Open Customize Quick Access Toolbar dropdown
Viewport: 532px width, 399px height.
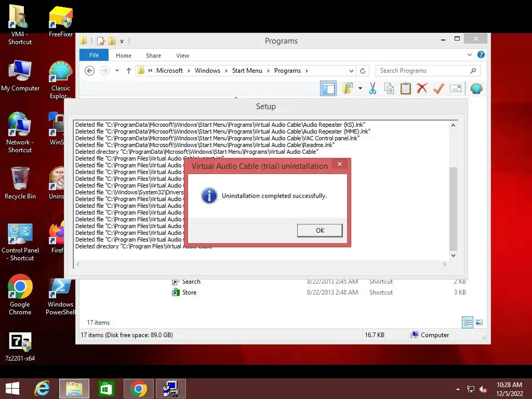coord(122,42)
